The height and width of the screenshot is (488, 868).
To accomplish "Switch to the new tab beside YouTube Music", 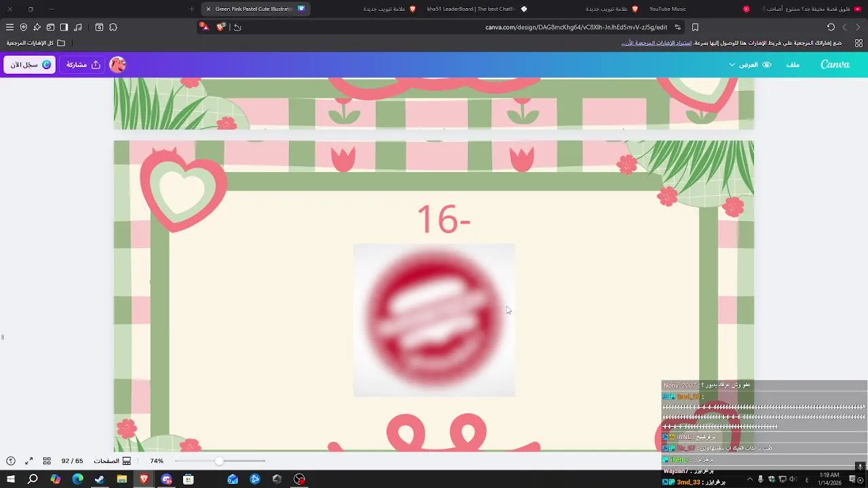I will [588, 9].
